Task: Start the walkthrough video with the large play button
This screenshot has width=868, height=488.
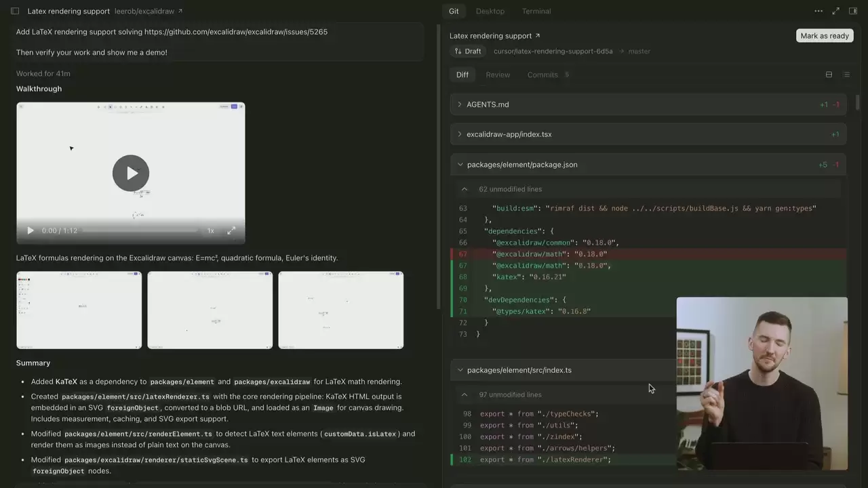Action: tap(131, 173)
